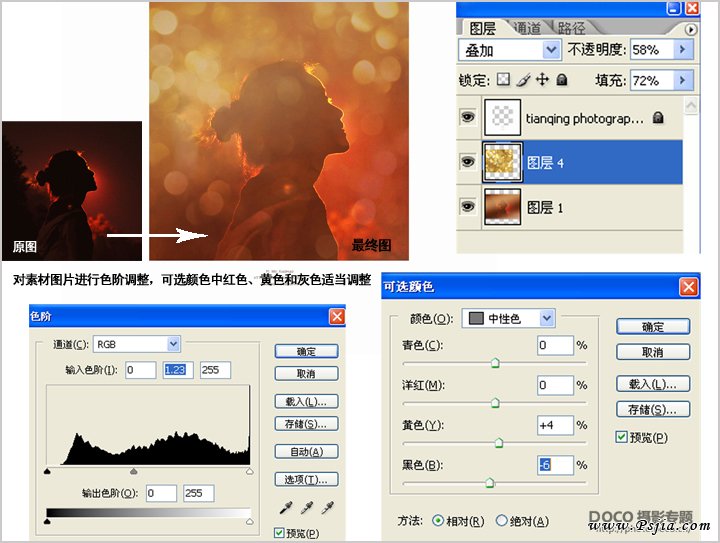720x543 pixels.
Task: Select tianqing photograp layer thumbnail
Action: (x=502, y=118)
